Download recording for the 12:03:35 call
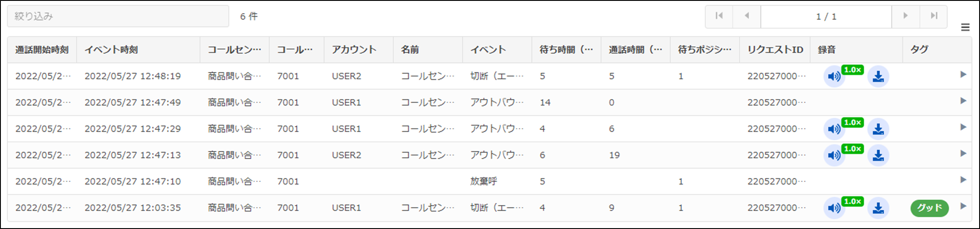980x229 pixels. click(x=878, y=208)
